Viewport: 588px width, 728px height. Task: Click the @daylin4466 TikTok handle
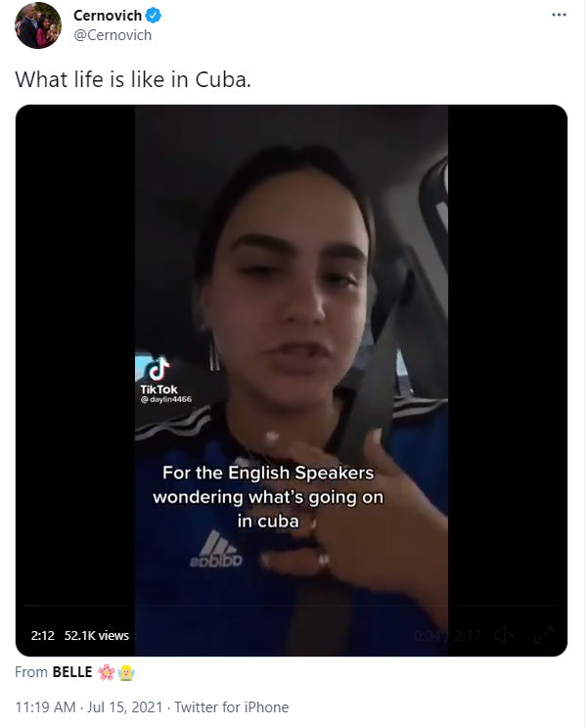click(165, 399)
